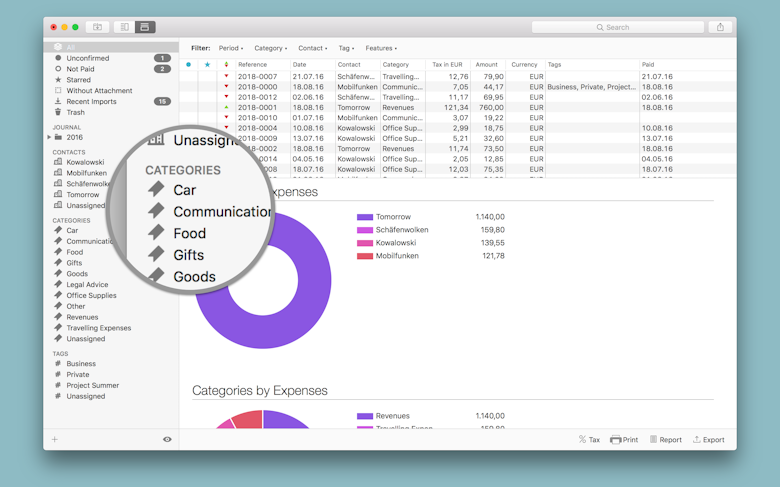
Task: Open the Period filter dropdown
Action: pyautogui.click(x=231, y=48)
